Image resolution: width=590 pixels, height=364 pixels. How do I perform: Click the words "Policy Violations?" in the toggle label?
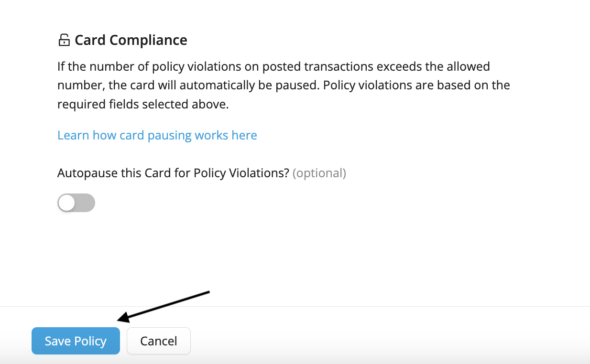[241, 173]
